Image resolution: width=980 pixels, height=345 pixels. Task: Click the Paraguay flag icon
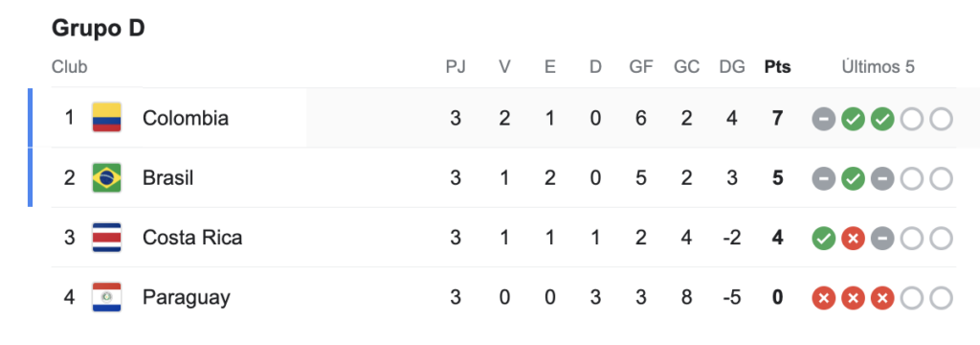click(106, 297)
